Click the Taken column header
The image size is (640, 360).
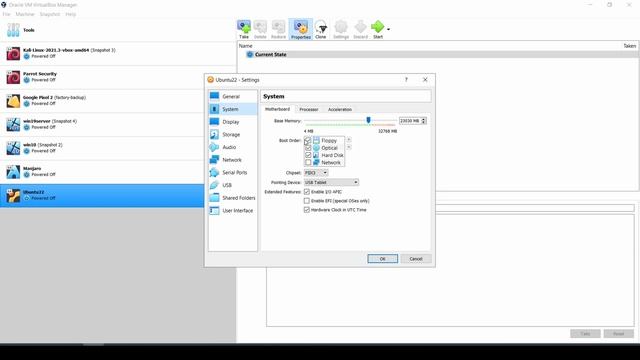point(629,46)
